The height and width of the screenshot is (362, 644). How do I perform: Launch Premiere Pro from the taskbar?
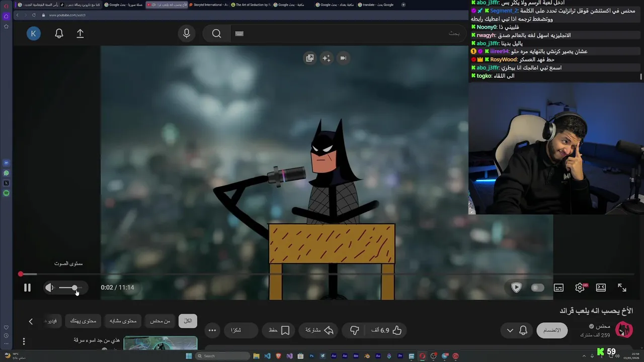click(400, 356)
